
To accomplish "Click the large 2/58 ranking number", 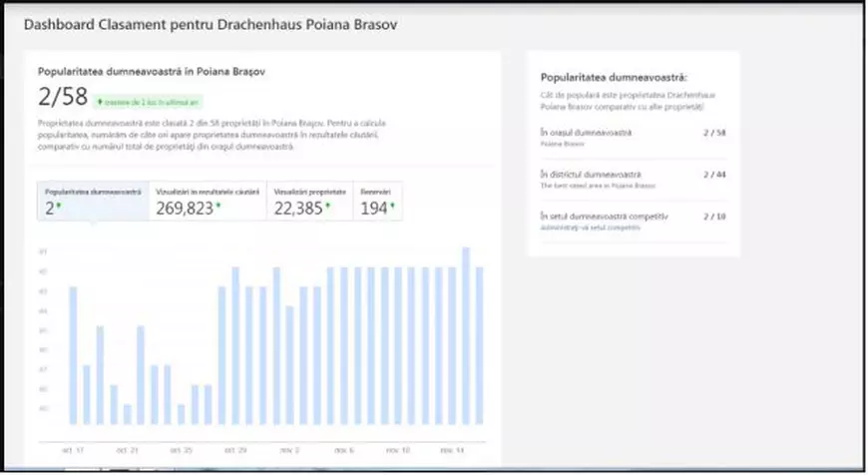I will pyautogui.click(x=62, y=97).
